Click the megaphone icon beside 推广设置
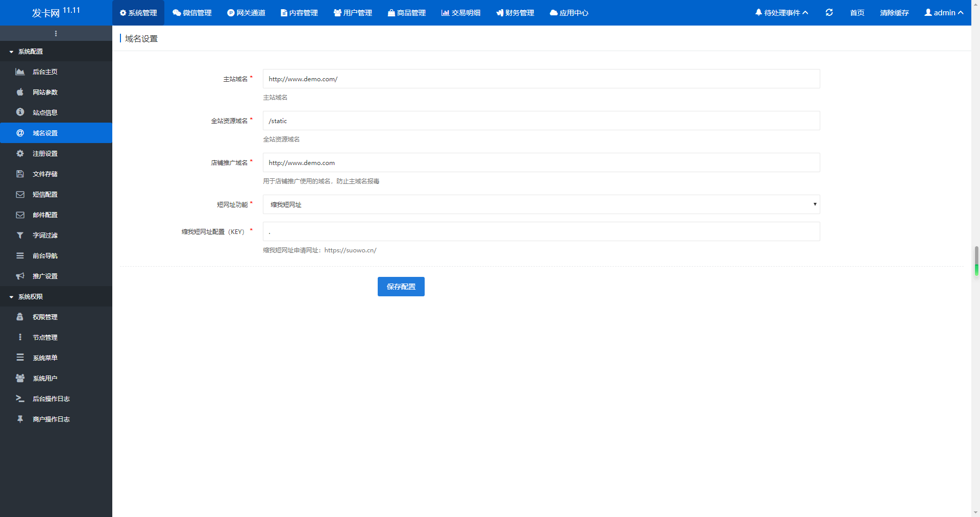 point(20,276)
